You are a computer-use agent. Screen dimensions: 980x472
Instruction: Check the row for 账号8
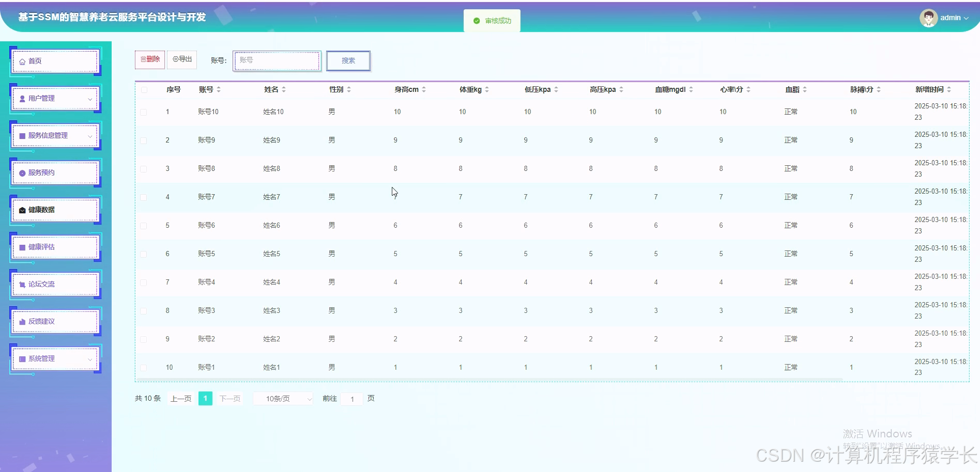144,169
